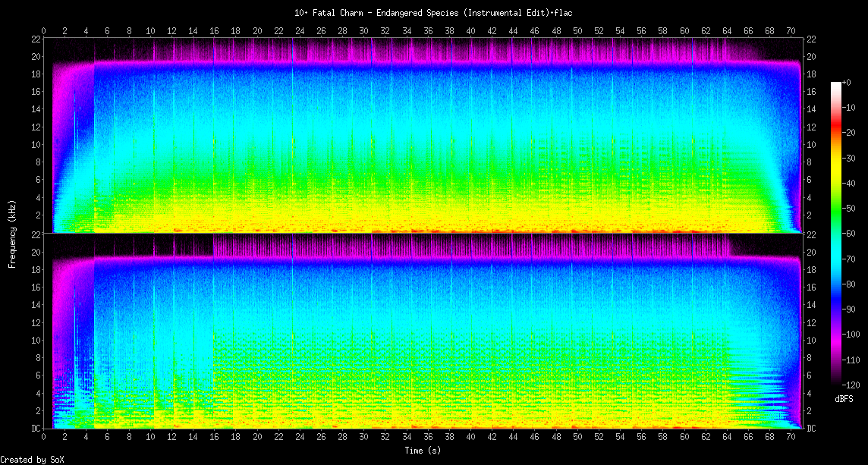Click the 0 second mark on top time axis

coord(44,30)
